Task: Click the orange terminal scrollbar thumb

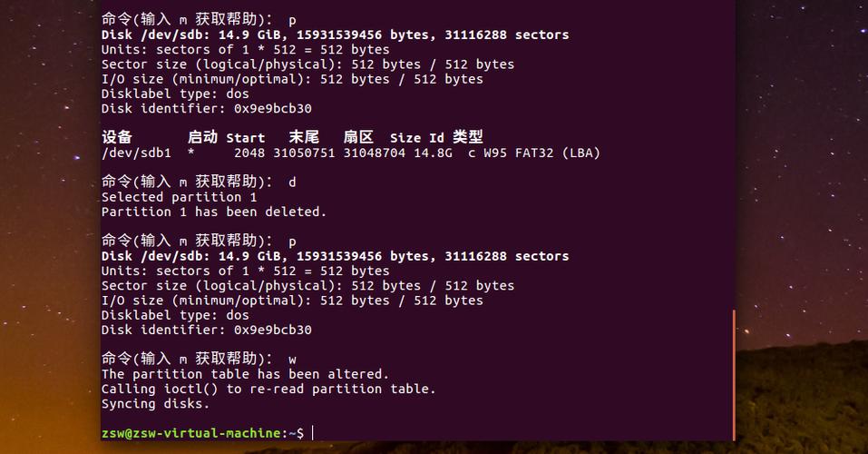Action: pos(734,375)
